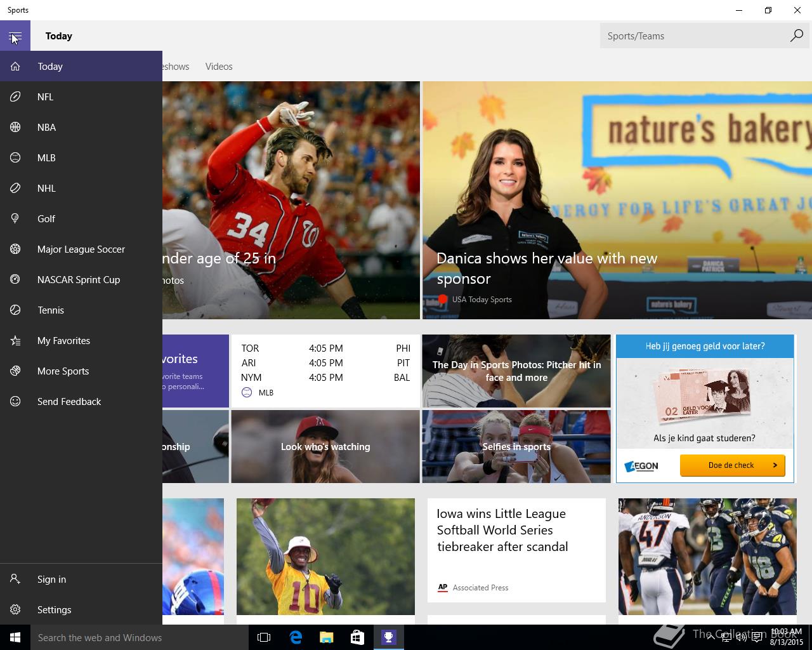
Task: Switch to the Videos tab
Action: pos(219,66)
